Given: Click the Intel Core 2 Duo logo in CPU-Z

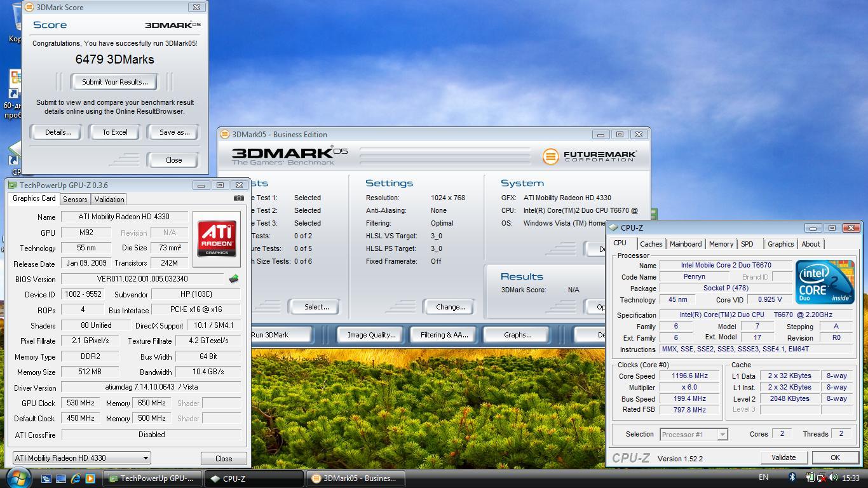Looking at the screenshot, I should [x=825, y=282].
